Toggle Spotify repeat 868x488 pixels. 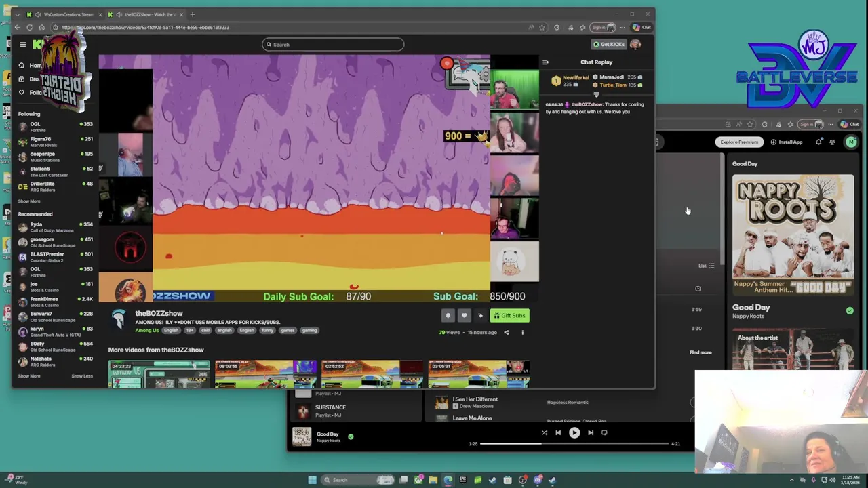[605, 432]
